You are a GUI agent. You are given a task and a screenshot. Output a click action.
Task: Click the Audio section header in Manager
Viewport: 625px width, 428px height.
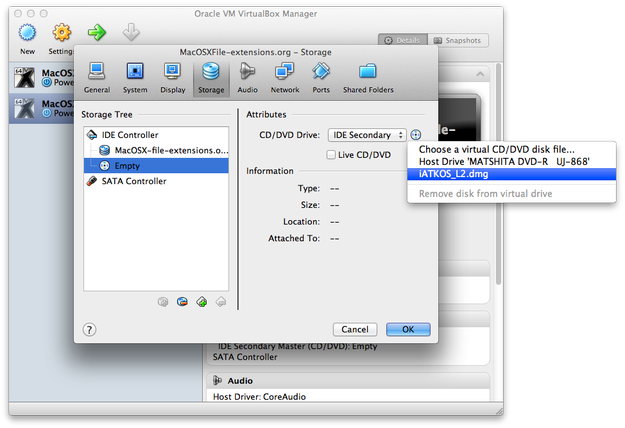pos(348,381)
